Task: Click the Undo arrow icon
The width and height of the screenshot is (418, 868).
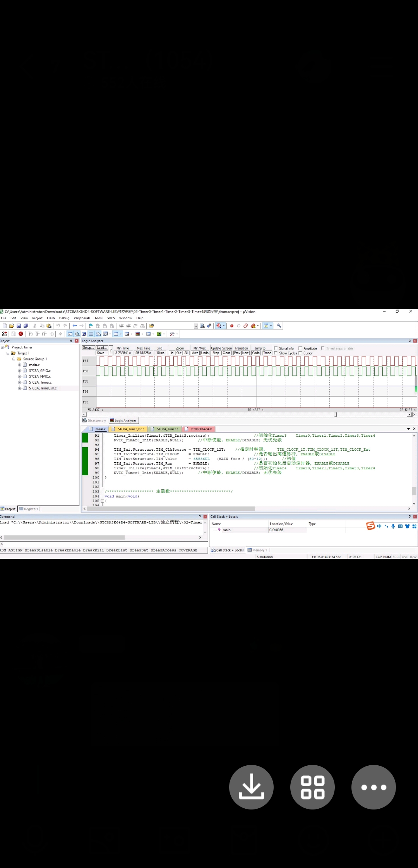Action: pyautogui.click(x=58, y=326)
